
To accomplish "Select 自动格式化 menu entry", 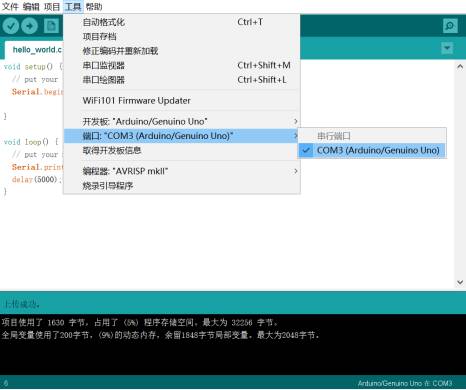I will 182,22.
